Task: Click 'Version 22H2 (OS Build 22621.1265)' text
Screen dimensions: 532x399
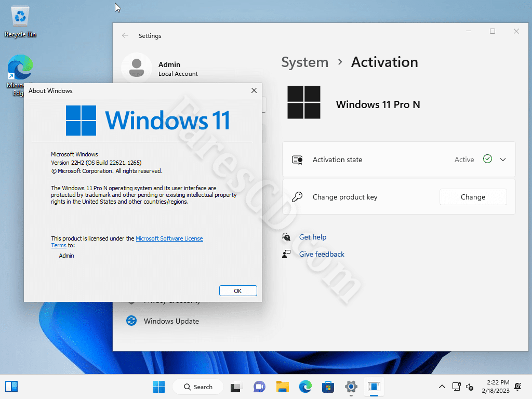Action: click(96, 163)
